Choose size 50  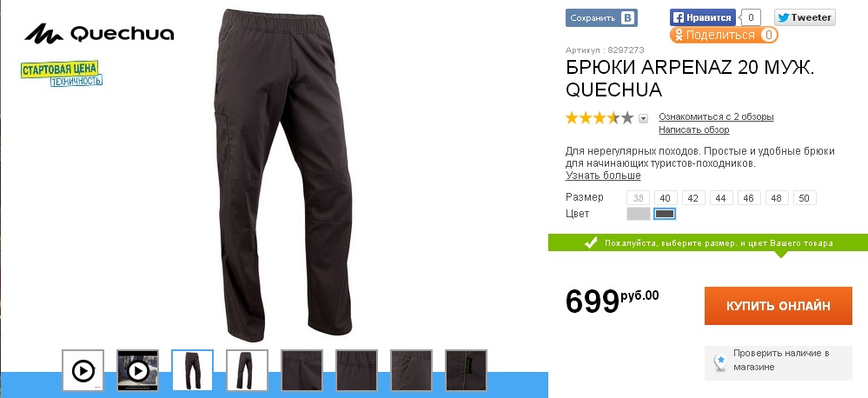[x=805, y=197]
